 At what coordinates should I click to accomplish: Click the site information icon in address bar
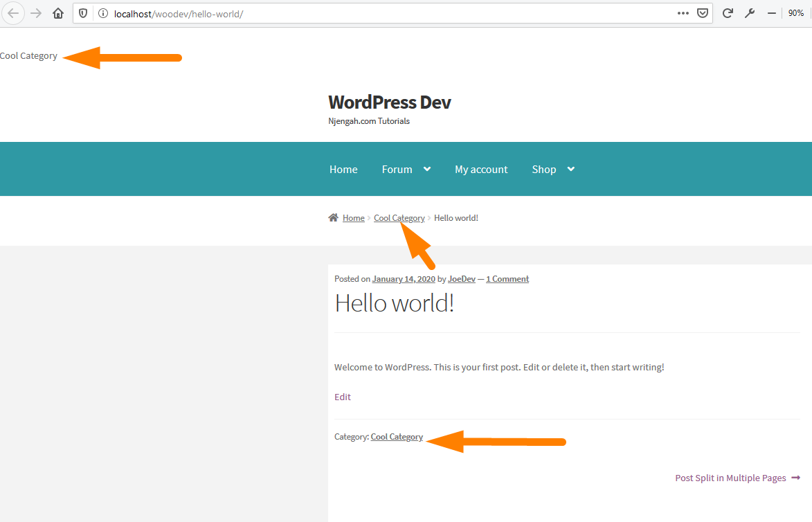coord(102,12)
